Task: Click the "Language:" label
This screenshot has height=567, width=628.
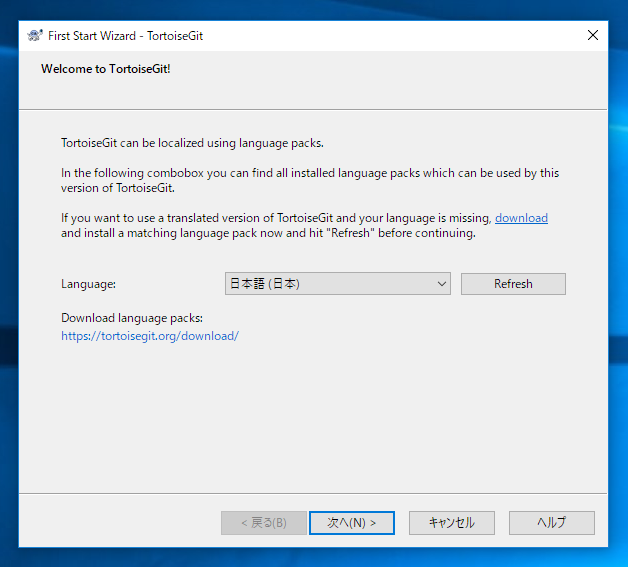Action: tap(89, 284)
